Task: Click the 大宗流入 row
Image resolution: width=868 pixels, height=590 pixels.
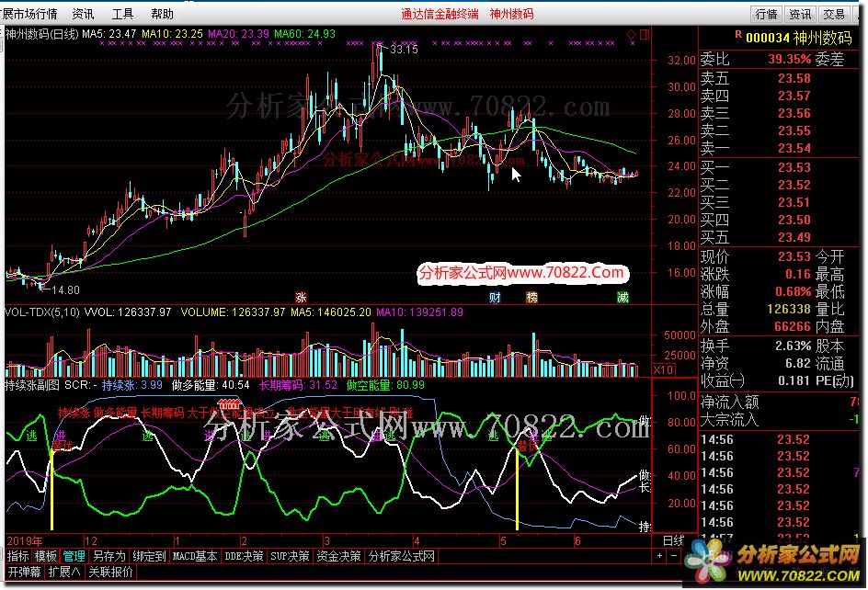Action: 780,420
